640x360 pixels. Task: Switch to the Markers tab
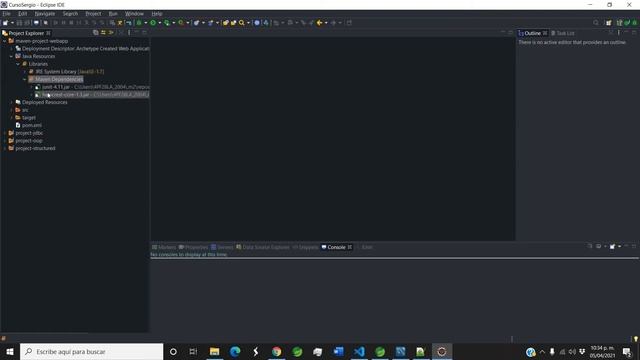[164, 247]
